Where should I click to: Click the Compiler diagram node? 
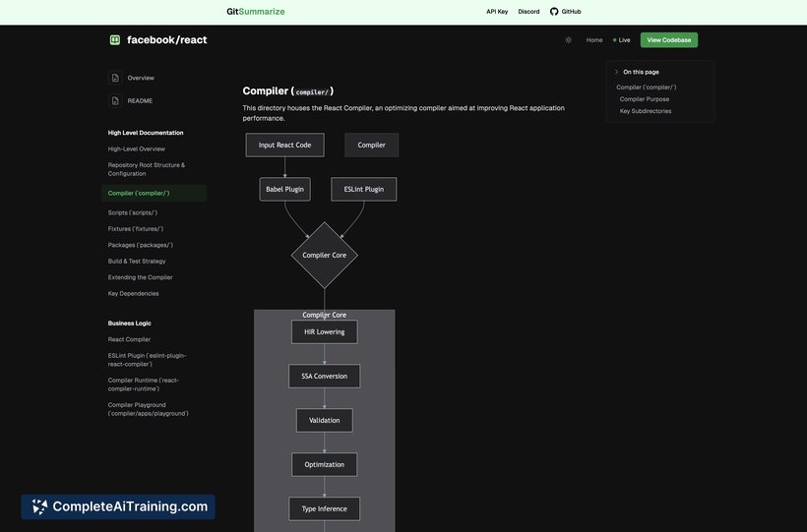coord(371,146)
